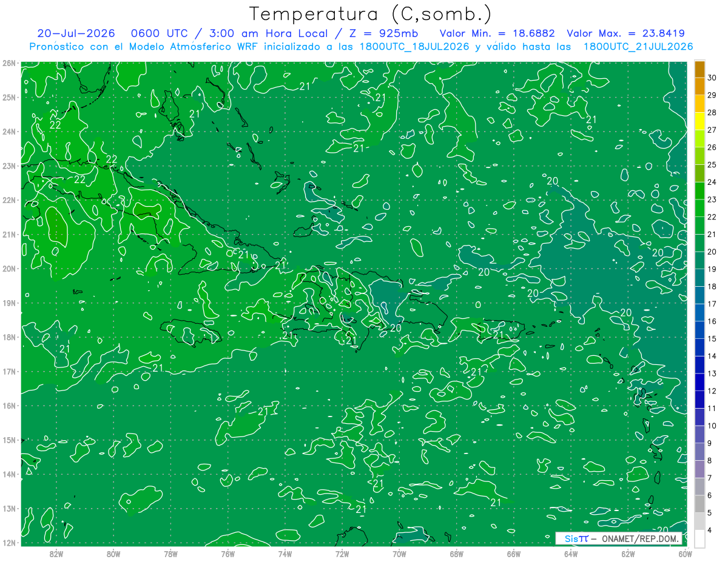Viewport: 728px width, 562px height.
Task: Click the "25N" latitude axis label
Action: coord(9,97)
